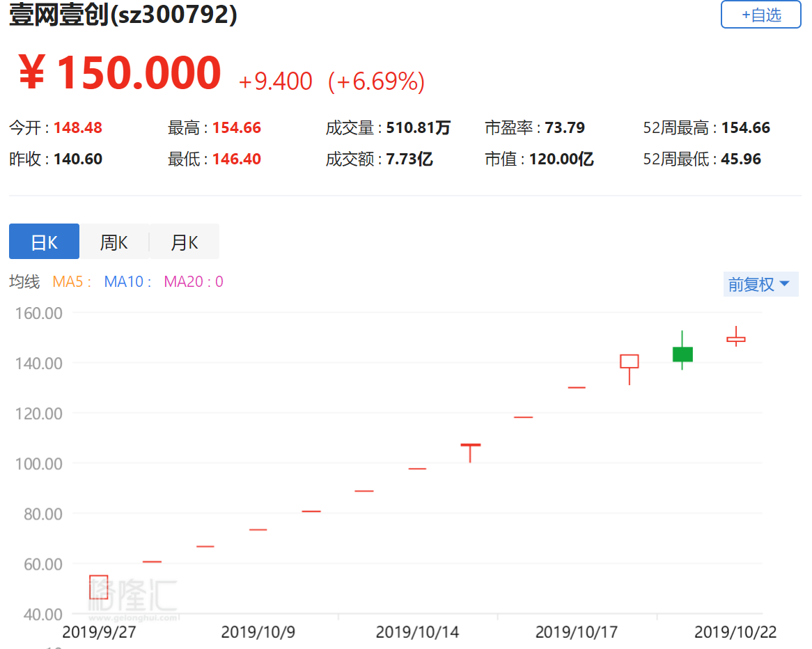The width and height of the screenshot is (812, 649).
Task: Switch to the 周K weekly chart tab
Action: [114, 242]
